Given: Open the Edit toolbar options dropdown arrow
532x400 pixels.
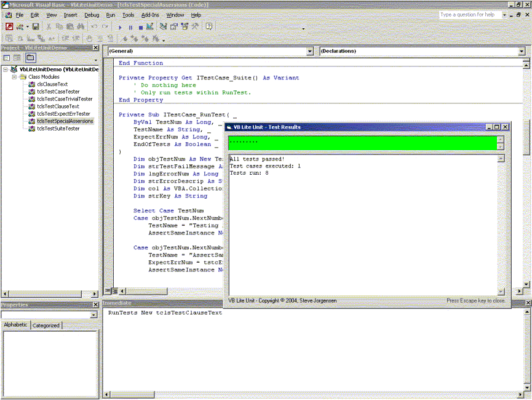Looking at the screenshot, I should tap(164, 40).
